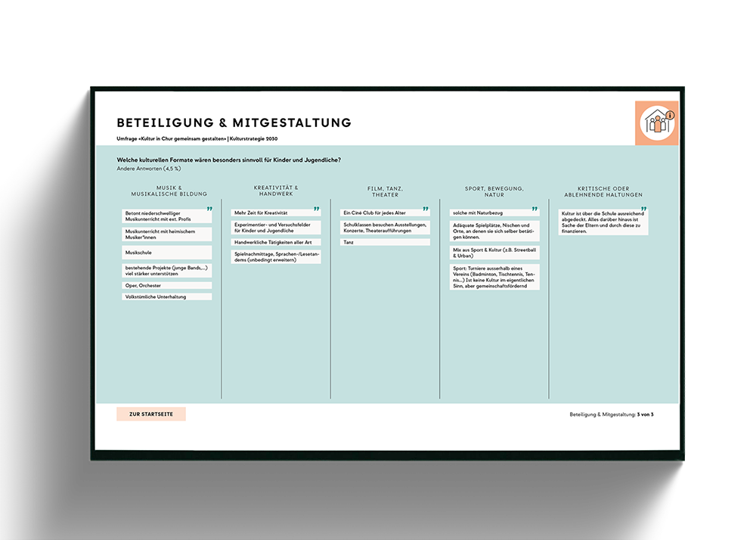The height and width of the screenshot is (540, 756).
Task: Select heading KRITISCHE ODER ABLEHNENDE HALTUNGEN
Action: [x=603, y=192]
